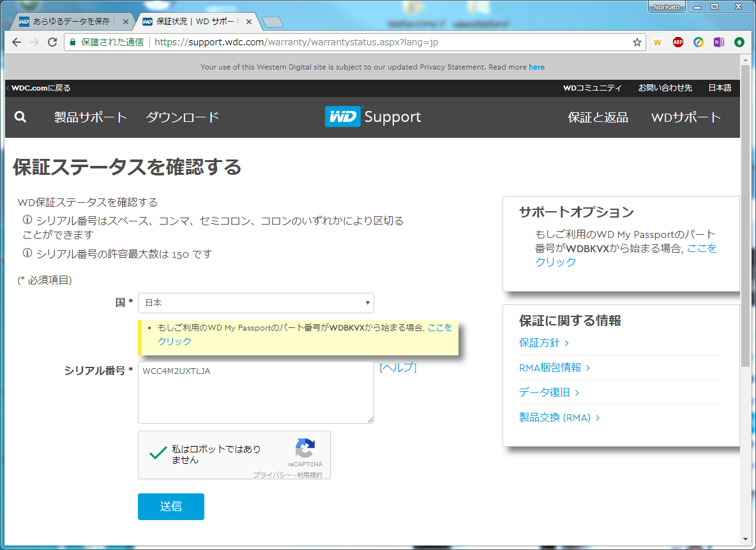Image resolution: width=756 pixels, height=550 pixels.
Task: Click the blue compass extension icon
Action: pyautogui.click(x=698, y=42)
